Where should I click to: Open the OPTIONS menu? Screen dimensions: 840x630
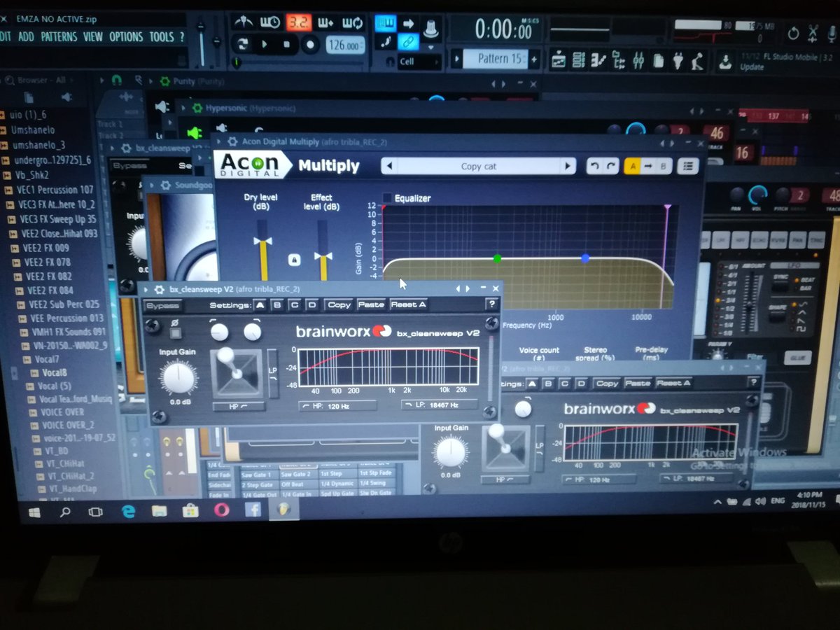126,36
